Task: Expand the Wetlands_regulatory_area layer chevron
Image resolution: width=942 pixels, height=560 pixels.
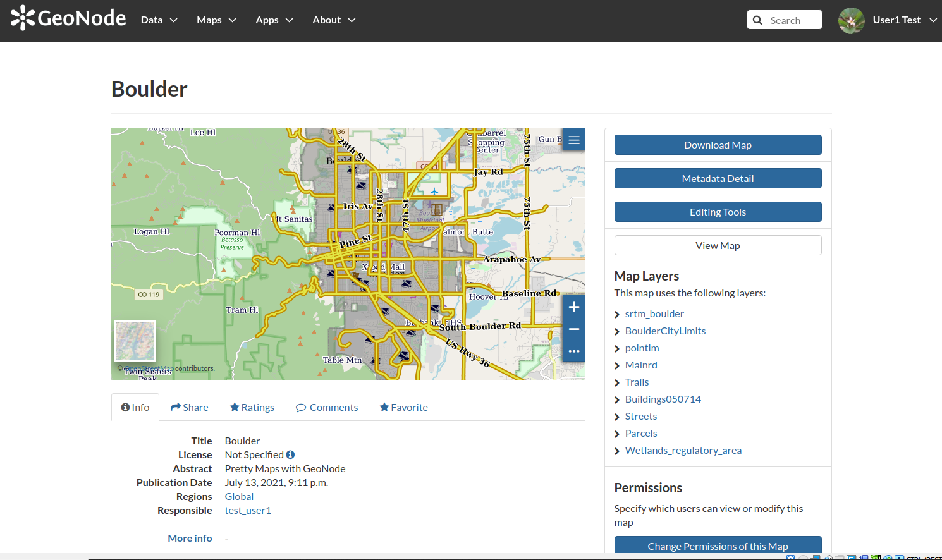Action: [x=617, y=451]
